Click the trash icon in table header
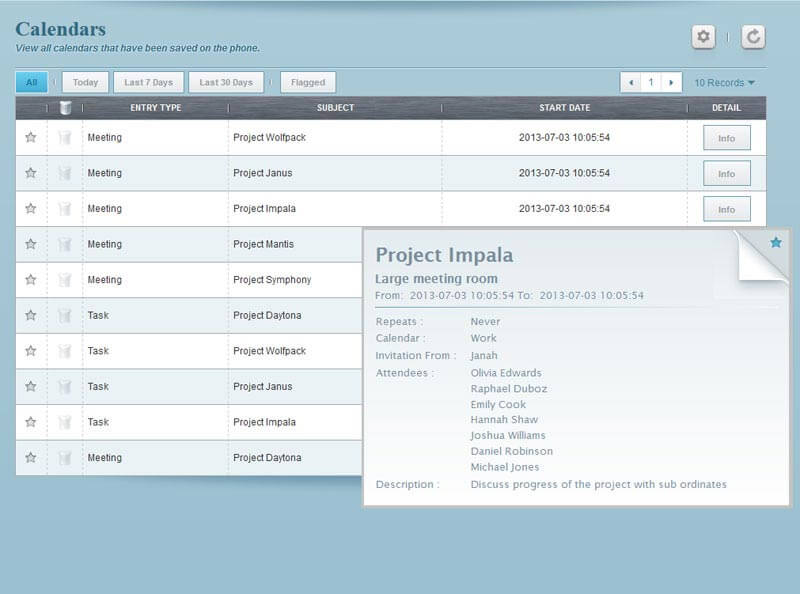The image size is (800, 594). click(x=65, y=108)
